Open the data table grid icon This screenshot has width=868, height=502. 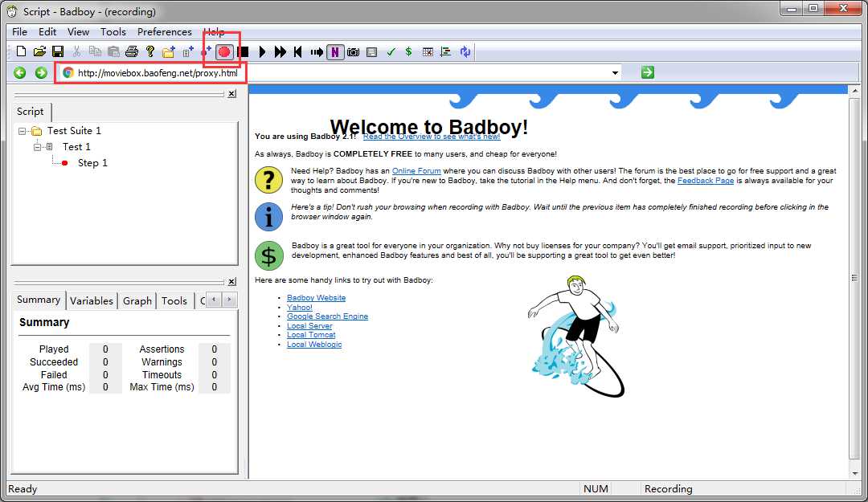pos(428,52)
